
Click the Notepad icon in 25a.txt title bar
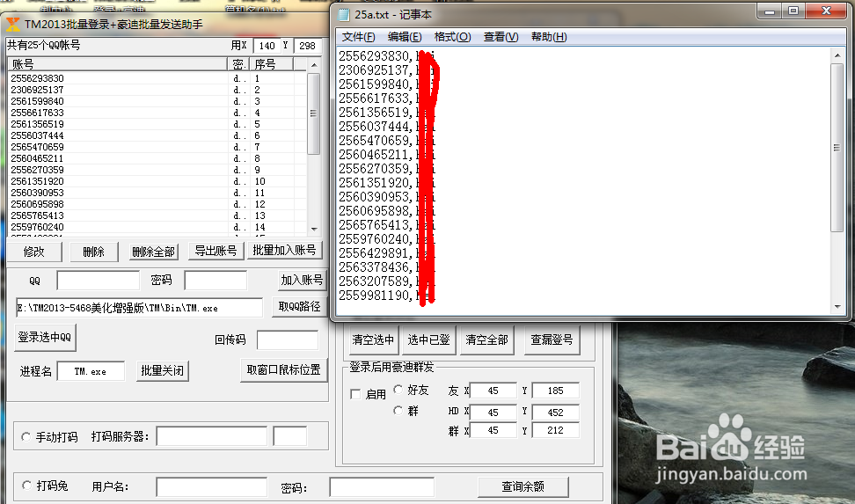(344, 14)
